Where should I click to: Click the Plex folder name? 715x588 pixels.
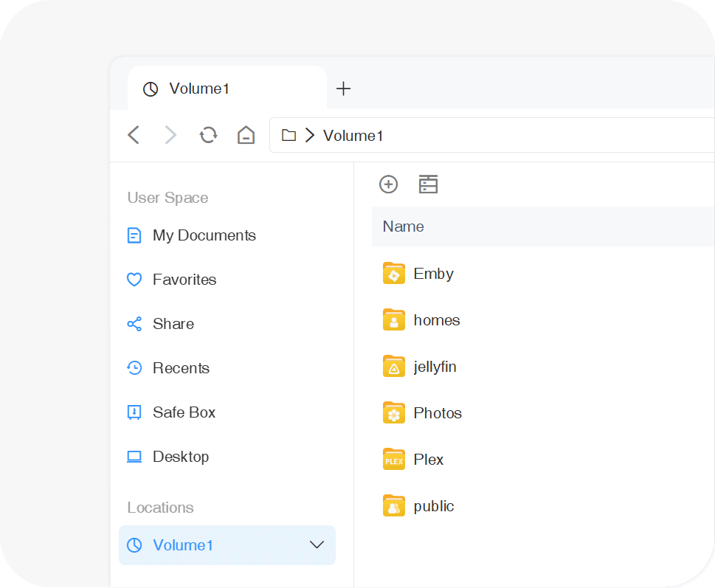[428, 460]
